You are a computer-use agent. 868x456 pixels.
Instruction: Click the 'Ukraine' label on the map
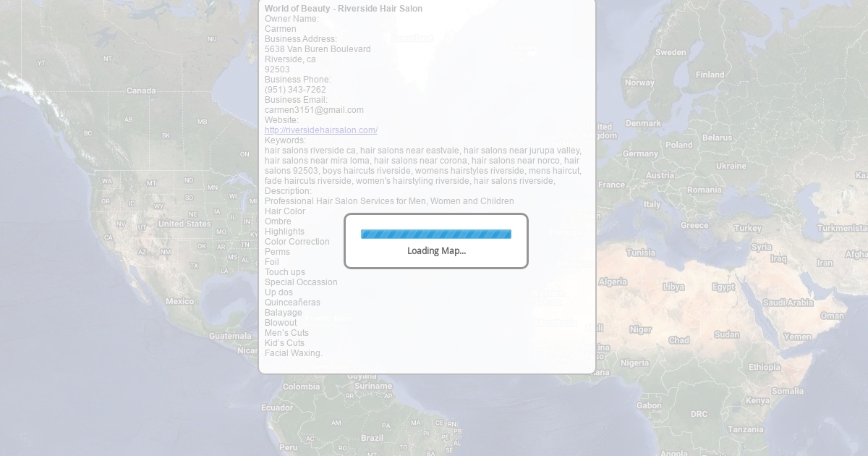coord(731,166)
